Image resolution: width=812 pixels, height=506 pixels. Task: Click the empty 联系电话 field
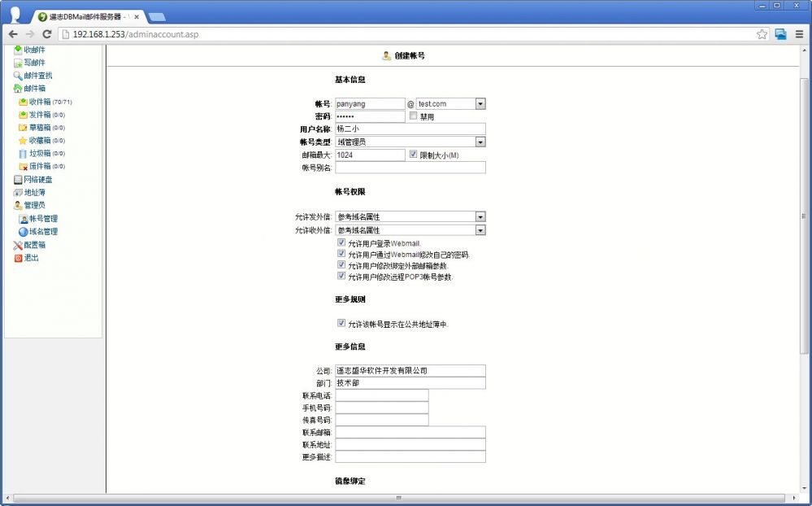tap(382, 395)
